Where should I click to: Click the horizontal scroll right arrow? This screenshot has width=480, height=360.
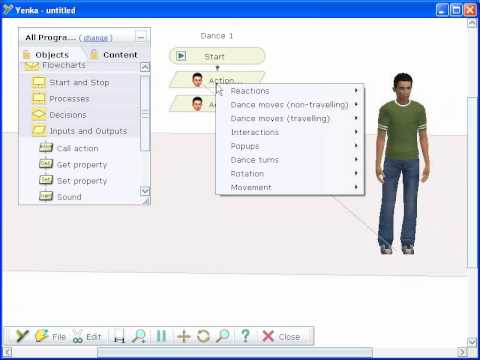point(462,352)
